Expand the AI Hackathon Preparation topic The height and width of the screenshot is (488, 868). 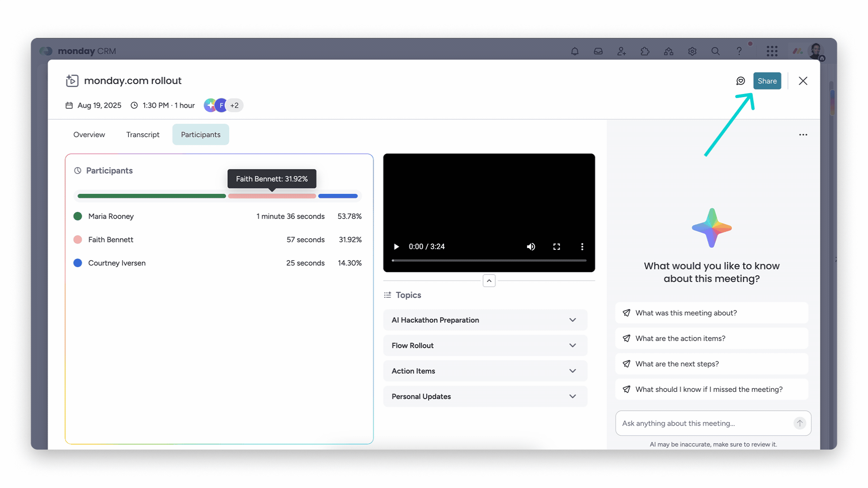485,320
